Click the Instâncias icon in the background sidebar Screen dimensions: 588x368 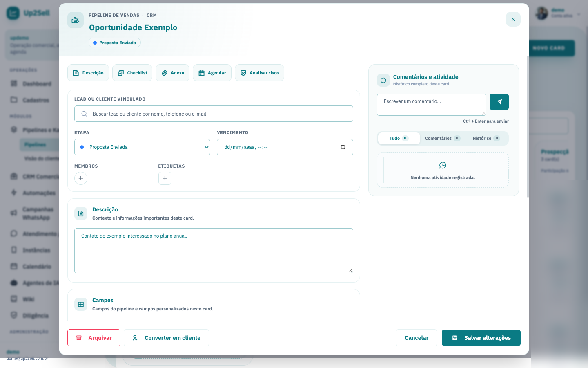(14, 250)
